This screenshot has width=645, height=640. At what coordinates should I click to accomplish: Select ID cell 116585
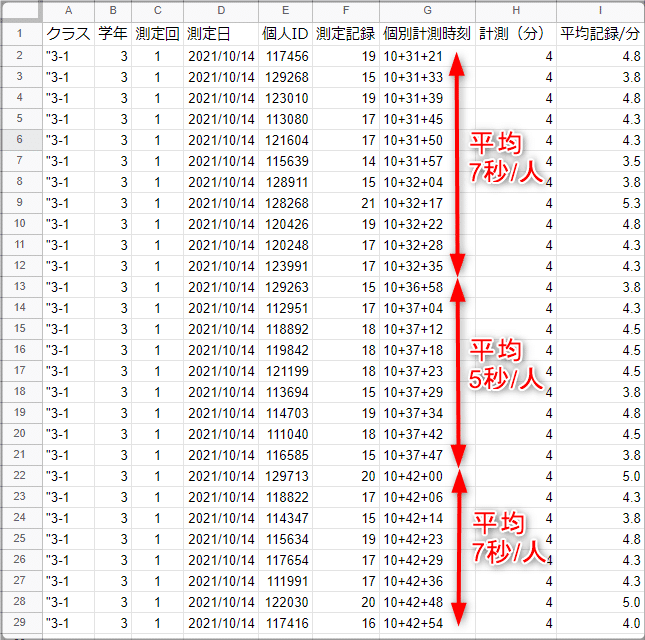[x=285, y=454]
